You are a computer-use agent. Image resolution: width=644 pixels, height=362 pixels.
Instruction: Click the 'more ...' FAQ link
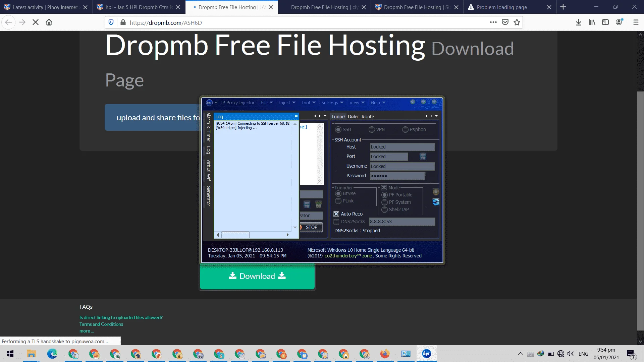(x=87, y=331)
